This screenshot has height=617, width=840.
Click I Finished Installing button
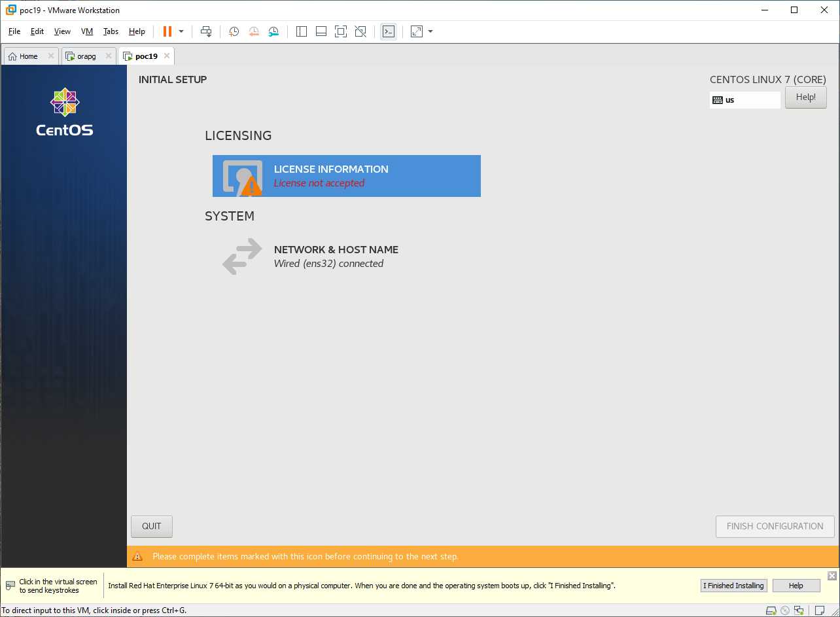tap(733, 586)
